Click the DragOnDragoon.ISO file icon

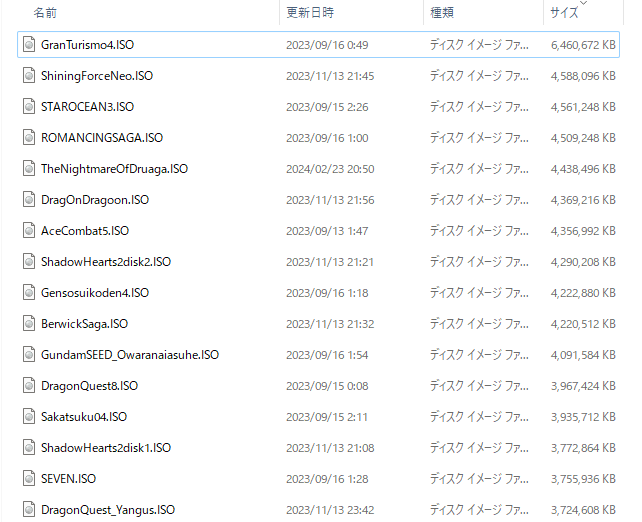(31, 200)
